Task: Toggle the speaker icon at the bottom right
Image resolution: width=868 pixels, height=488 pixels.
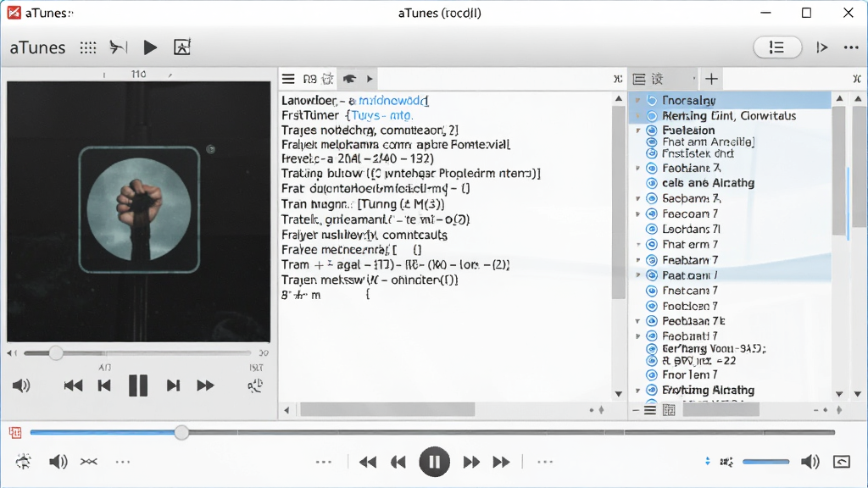Action: point(810,462)
